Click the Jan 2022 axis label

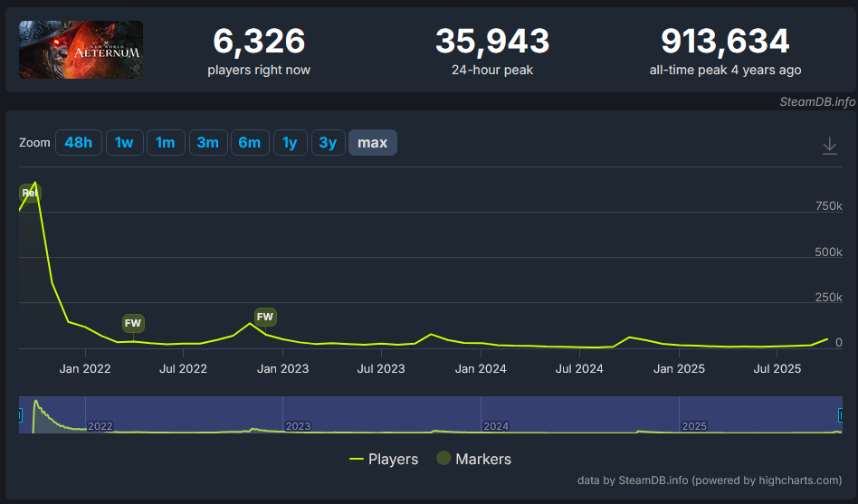(85, 369)
